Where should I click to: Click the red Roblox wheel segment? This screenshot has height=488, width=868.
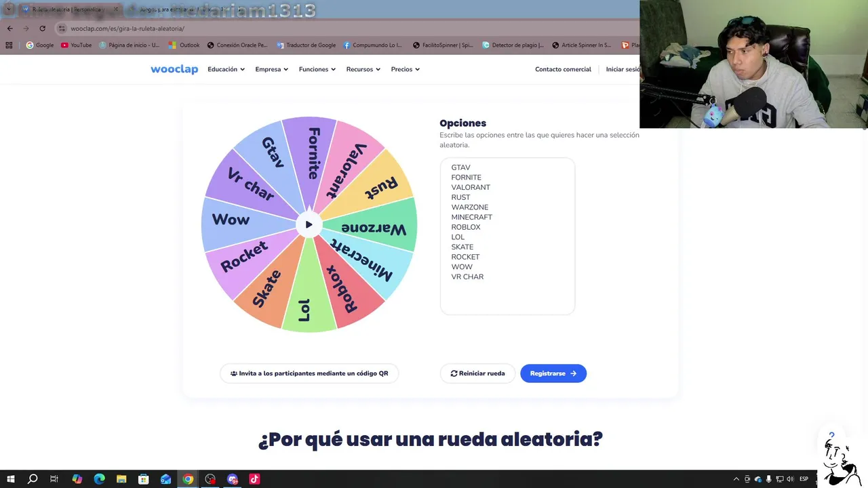point(344,289)
